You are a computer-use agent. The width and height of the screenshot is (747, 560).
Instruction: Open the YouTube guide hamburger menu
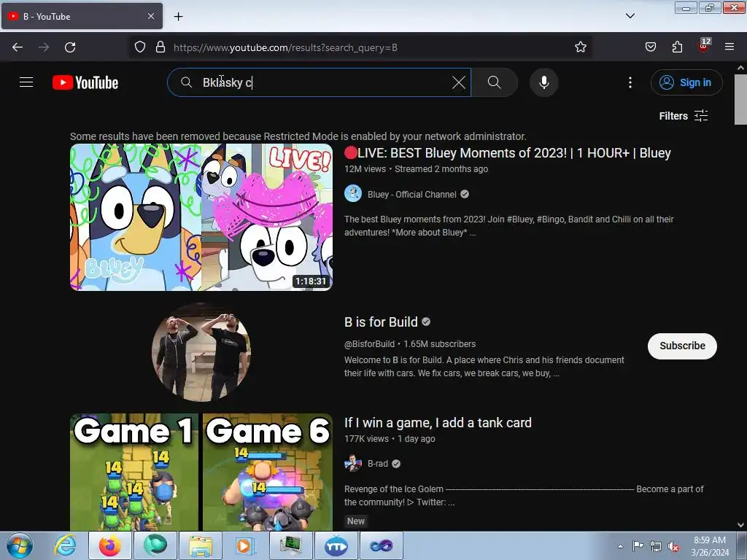point(26,82)
